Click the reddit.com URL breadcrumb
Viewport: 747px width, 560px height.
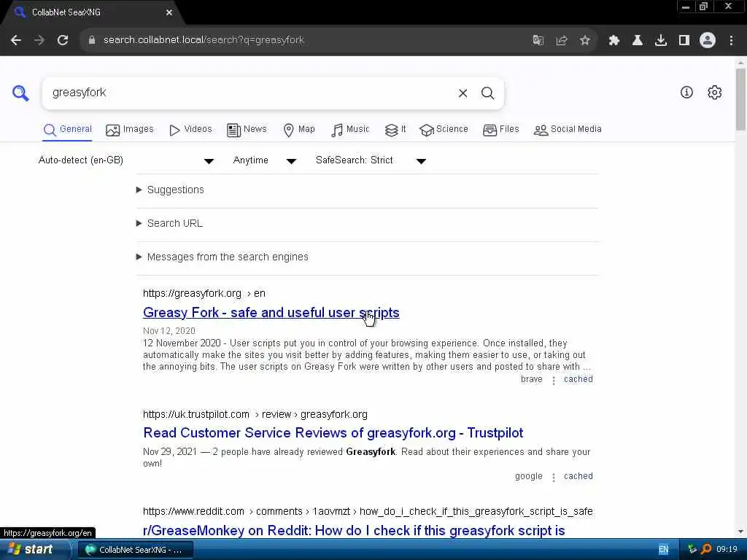368,511
